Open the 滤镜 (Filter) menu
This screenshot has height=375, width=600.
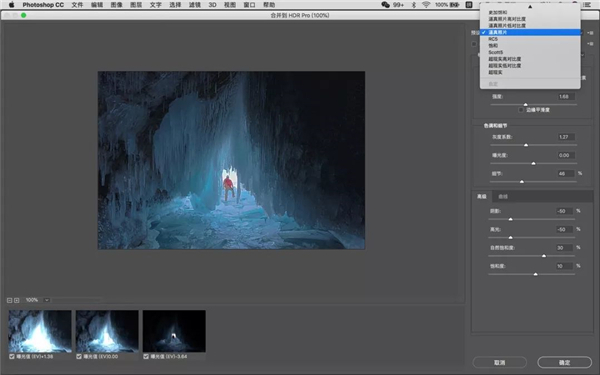coord(194,5)
